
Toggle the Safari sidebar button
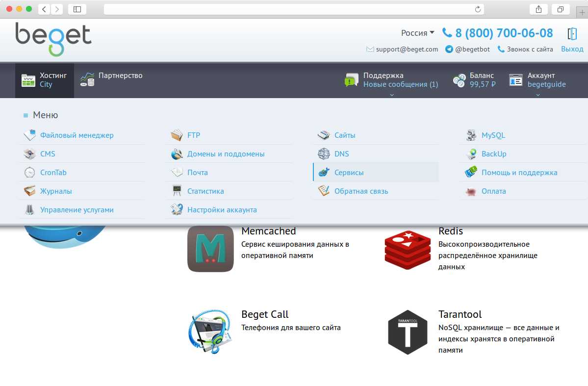tap(77, 9)
